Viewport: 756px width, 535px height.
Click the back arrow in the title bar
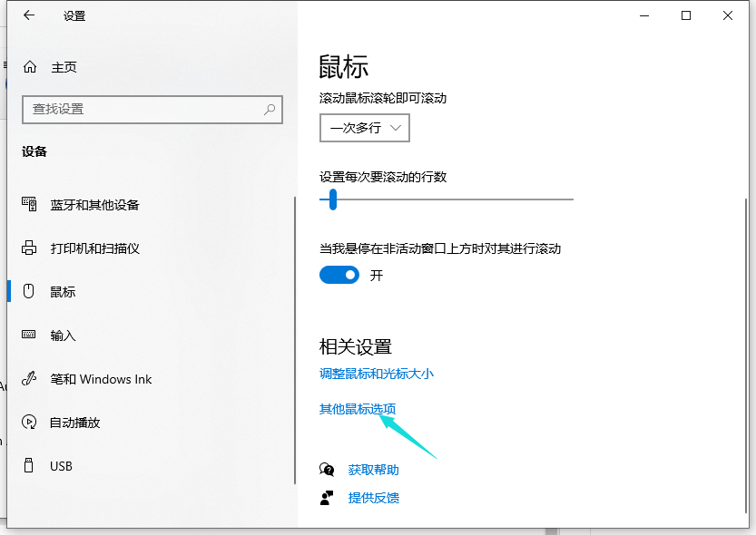29,15
